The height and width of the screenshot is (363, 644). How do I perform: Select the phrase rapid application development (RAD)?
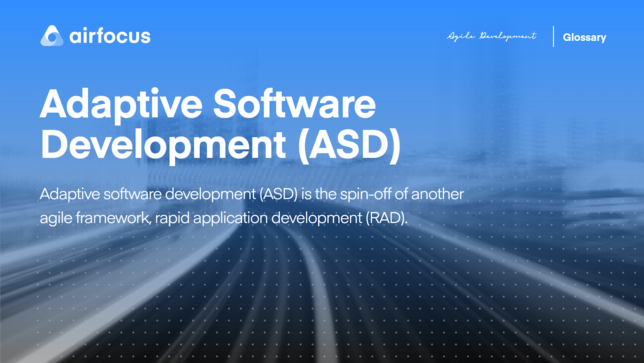tap(282, 219)
